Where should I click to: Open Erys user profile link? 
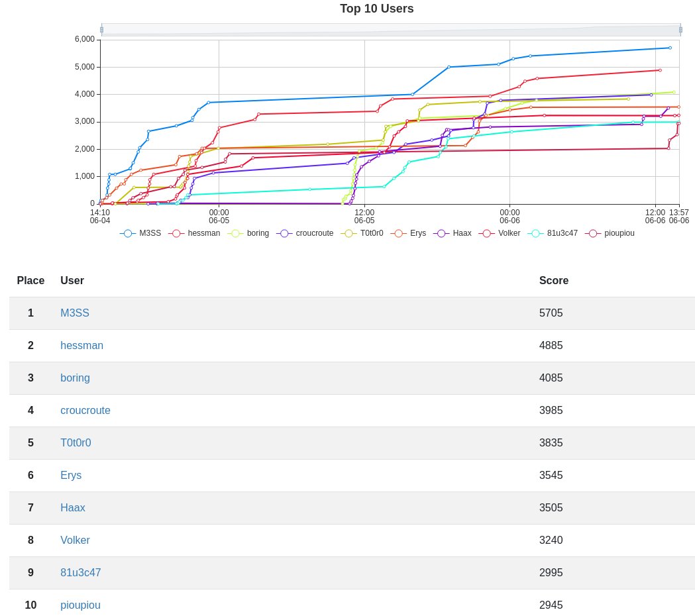pyautogui.click(x=71, y=475)
